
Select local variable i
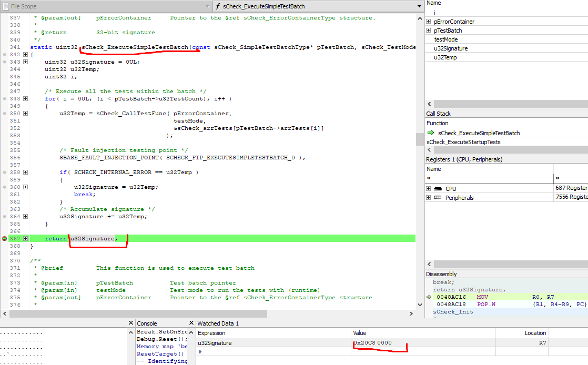(x=434, y=13)
